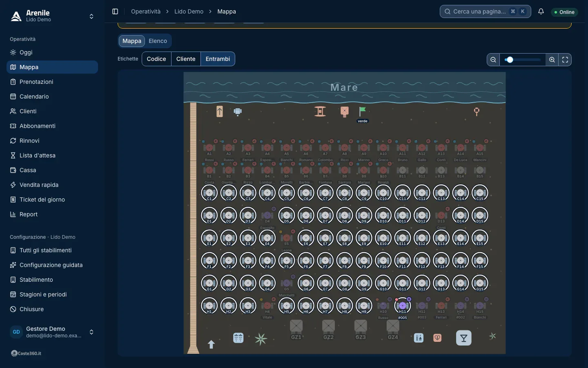Zoom in the map with magnifier plus
Screen dimensions: 588x368
tap(552, 60)
